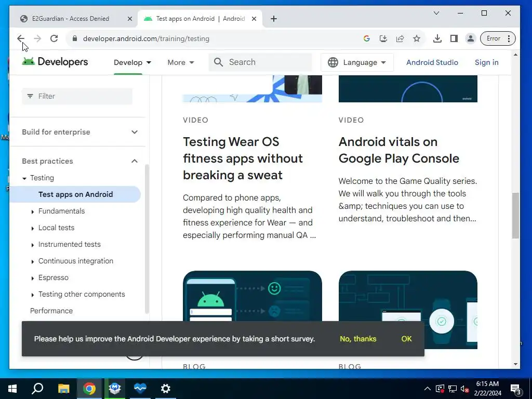532x399 pixels.
Task: Open tab search chevron in title bar
Action: point(436,13)
